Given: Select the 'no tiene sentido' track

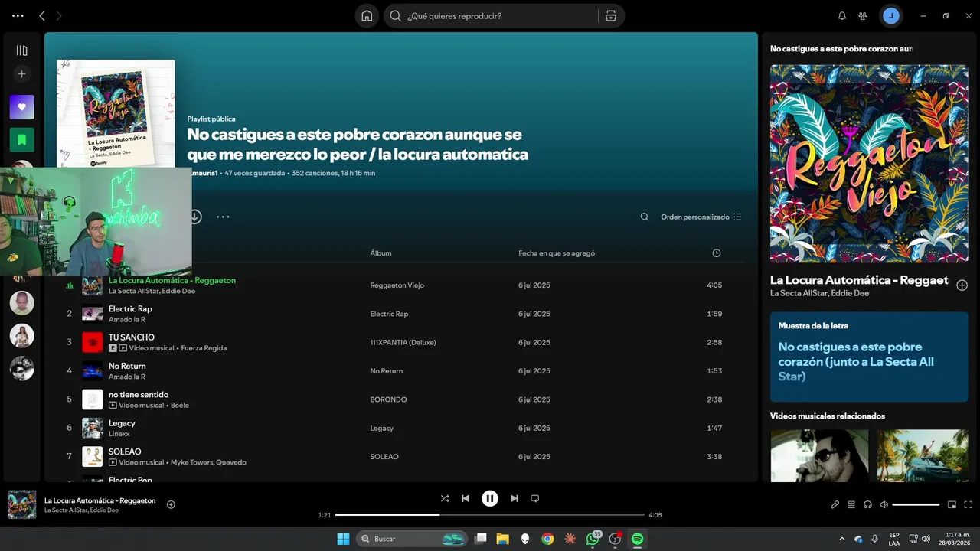Looking at the screenshot, I should pyautogui.click(x=139, y=395).
